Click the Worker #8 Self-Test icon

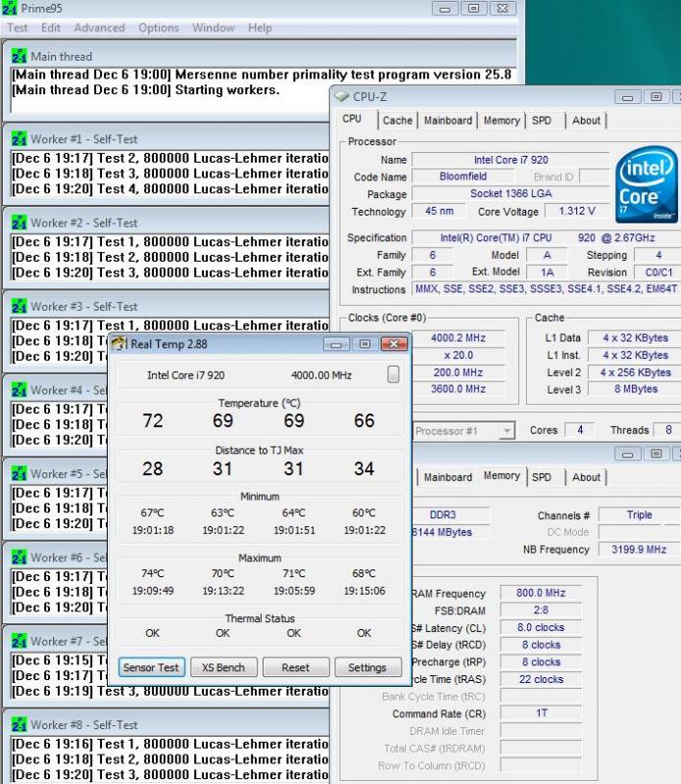coord(20,724)
